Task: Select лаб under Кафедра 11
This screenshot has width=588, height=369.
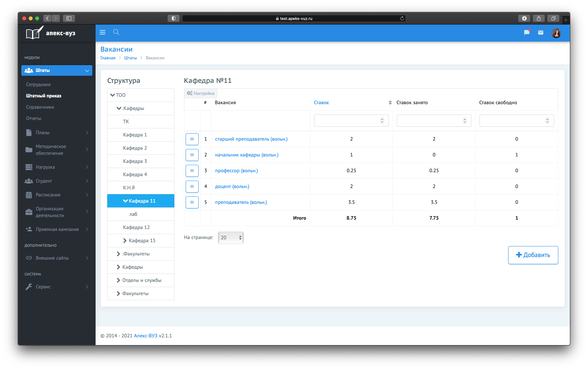Action: [x=141, y=214]
